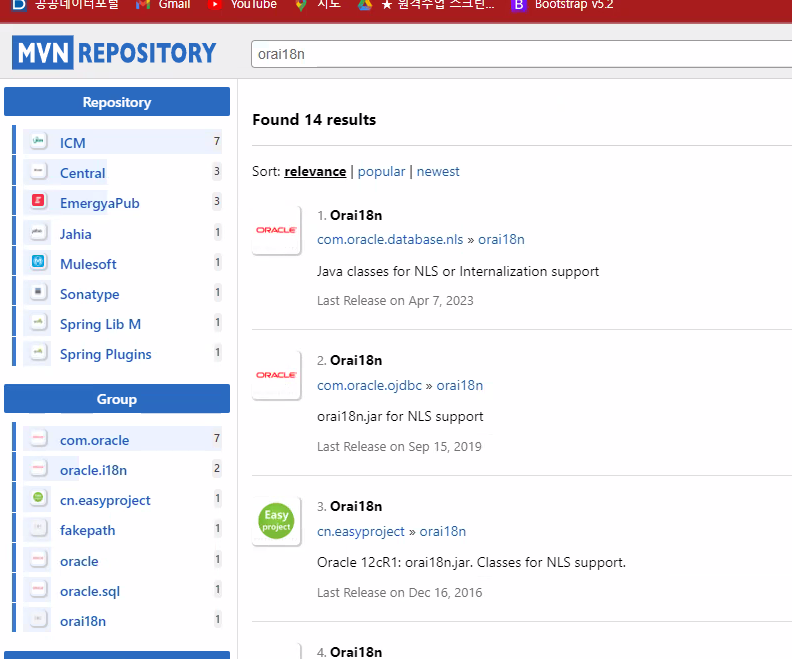Click the Repository panel header
The image size is (792, 659).
point(117,102)
